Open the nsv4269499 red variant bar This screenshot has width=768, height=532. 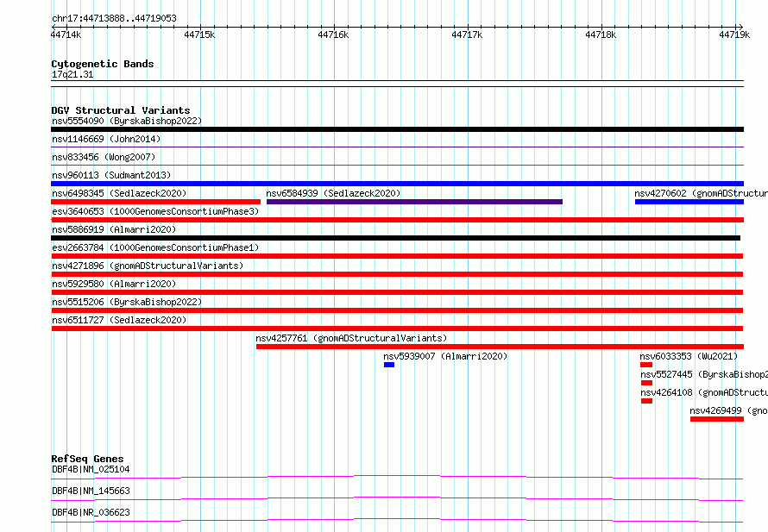717,419
